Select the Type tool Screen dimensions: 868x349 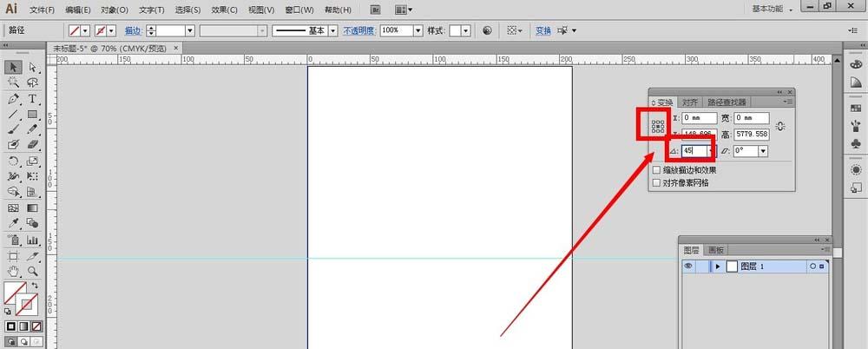point(33,99)
